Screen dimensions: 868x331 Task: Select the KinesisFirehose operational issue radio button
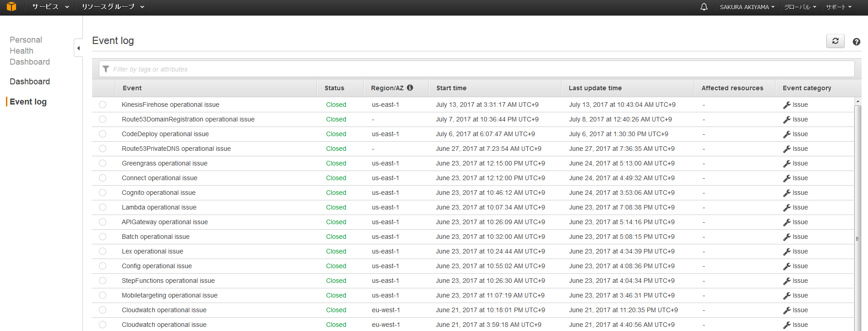tap(103, 105)
